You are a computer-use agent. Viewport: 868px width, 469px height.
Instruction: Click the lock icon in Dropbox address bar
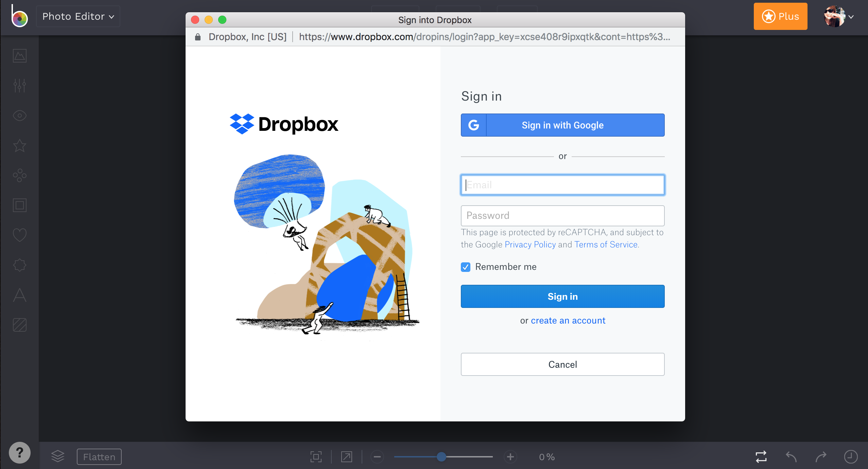pyautogui.click(x=198, y=37)
